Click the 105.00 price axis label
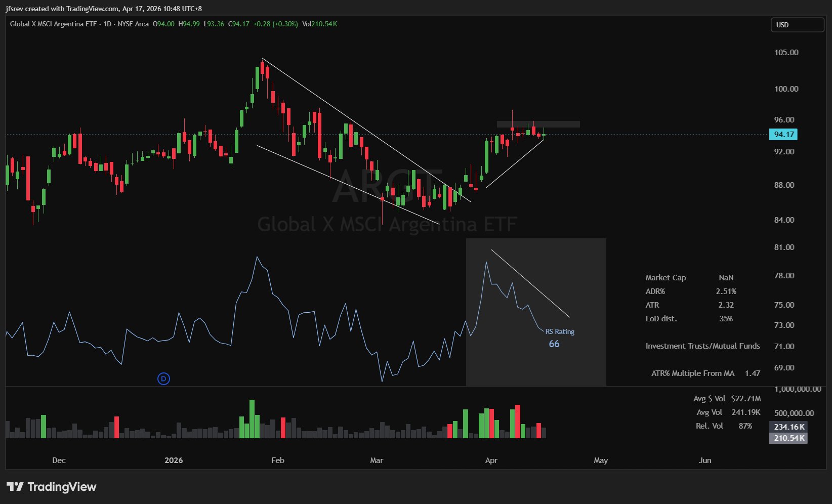 pyautogui.click(x=786, y=53)
